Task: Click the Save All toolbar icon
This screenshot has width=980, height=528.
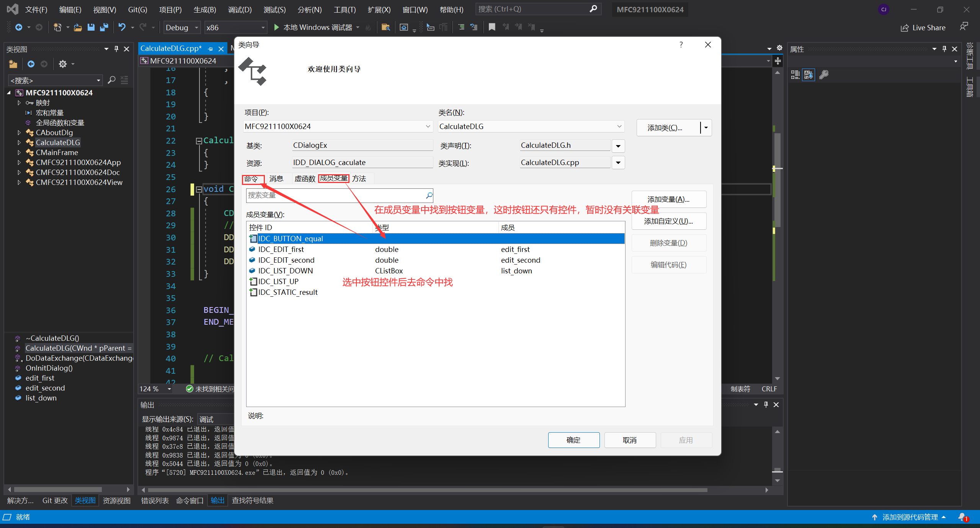Action: [104, 27]
